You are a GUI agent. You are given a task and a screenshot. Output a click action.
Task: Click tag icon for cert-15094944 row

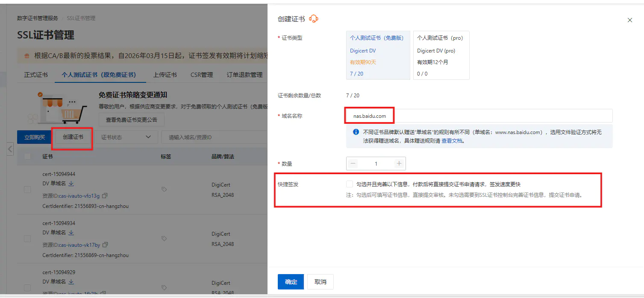(x=164, y=189)
